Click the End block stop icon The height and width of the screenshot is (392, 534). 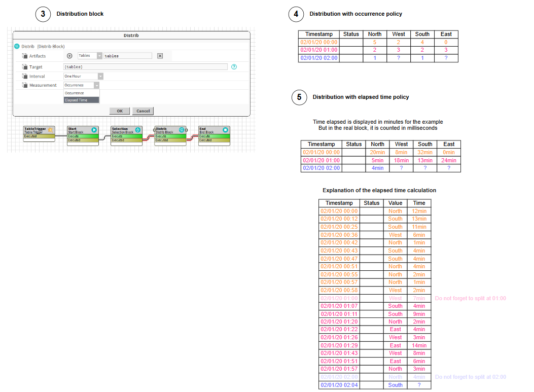pyautogui.click(x=226, y=130)
